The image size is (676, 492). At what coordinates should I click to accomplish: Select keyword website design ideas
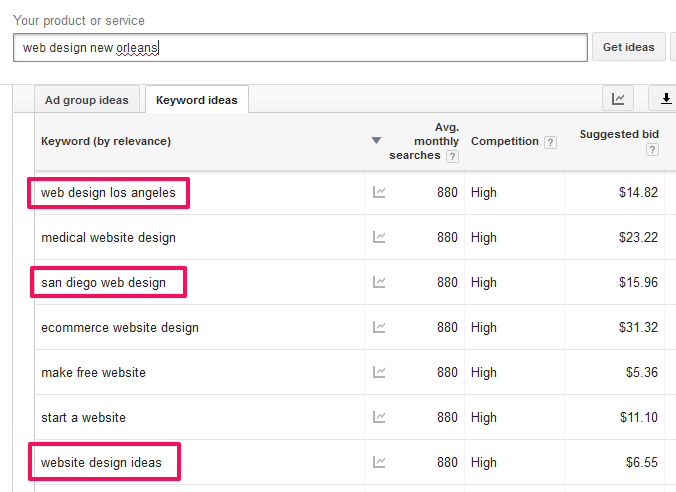(101, 462)
